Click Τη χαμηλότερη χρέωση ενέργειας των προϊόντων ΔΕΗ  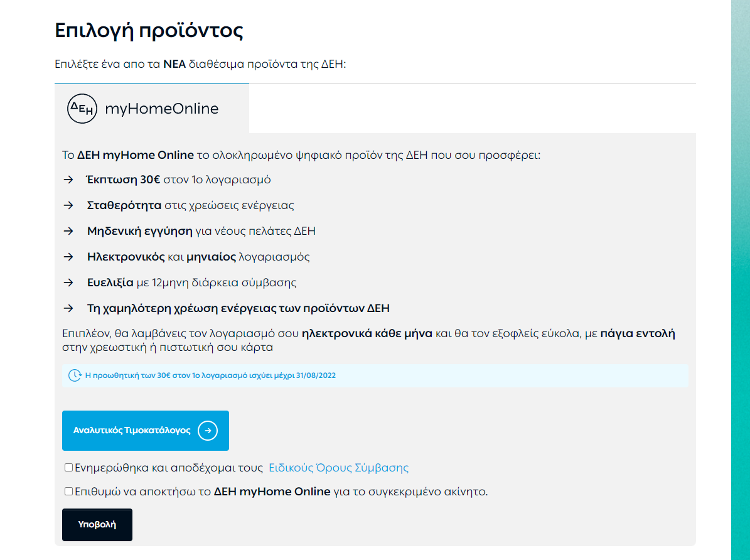[x=238, y=308]
